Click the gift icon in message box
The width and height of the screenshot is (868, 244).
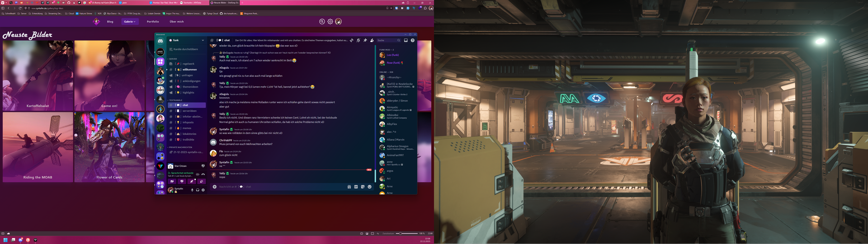[x=349, y=187]
